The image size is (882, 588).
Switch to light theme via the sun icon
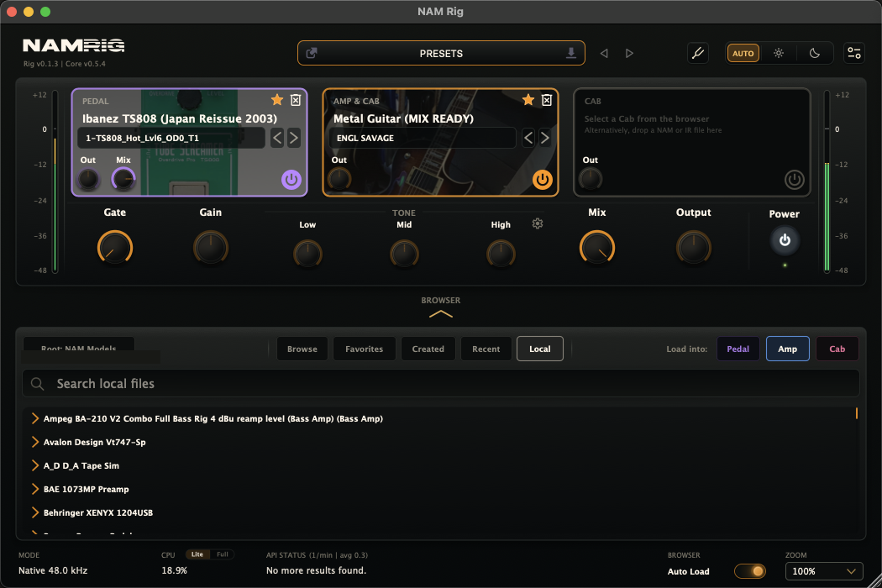(779, 53)
